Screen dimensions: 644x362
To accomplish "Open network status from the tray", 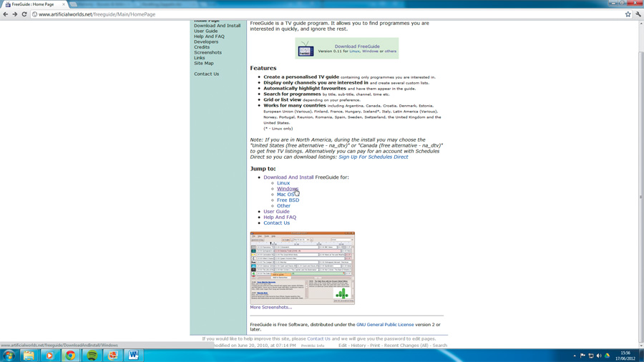I will pos(590,356).
